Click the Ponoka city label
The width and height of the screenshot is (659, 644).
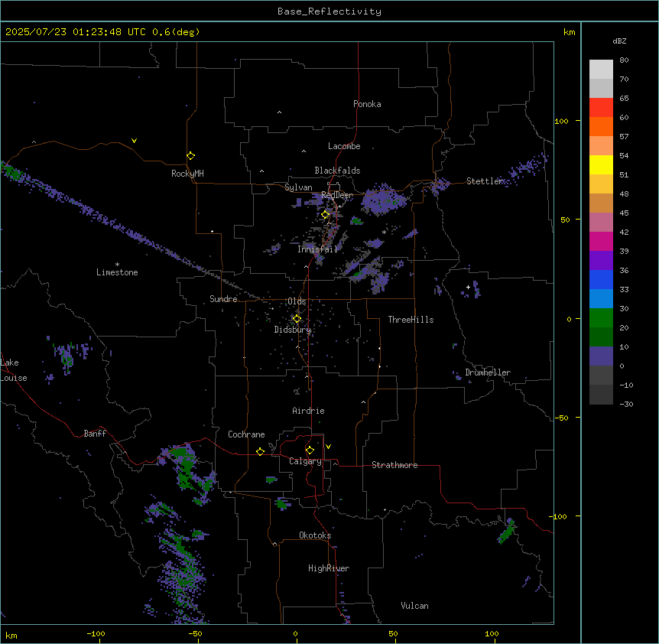click(x=367, y=104)
